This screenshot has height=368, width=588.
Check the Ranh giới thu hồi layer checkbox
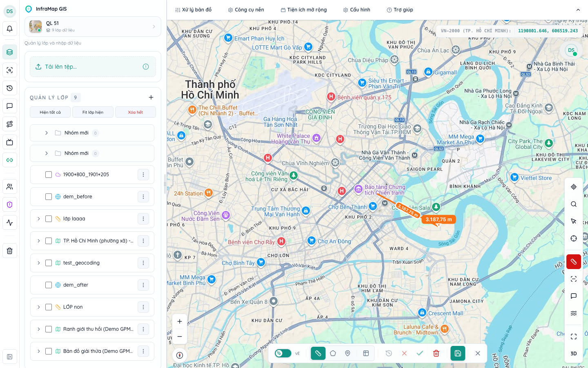(49, 329)
